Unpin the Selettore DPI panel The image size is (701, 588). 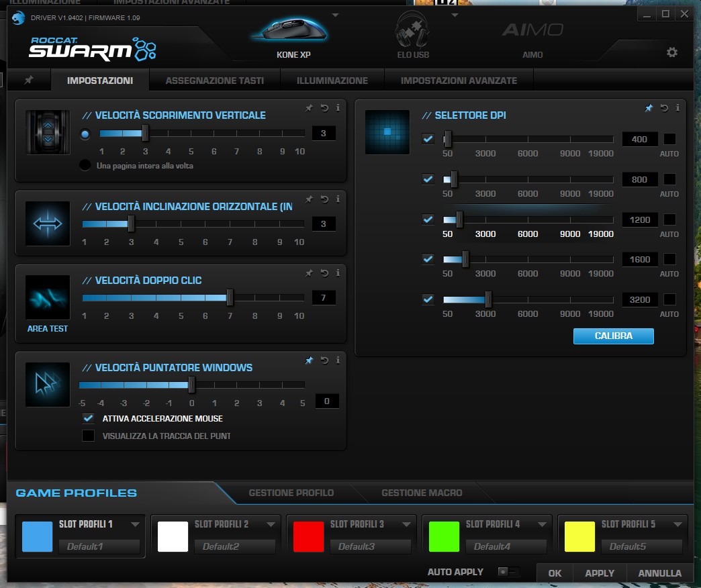[x=649, y=107]
